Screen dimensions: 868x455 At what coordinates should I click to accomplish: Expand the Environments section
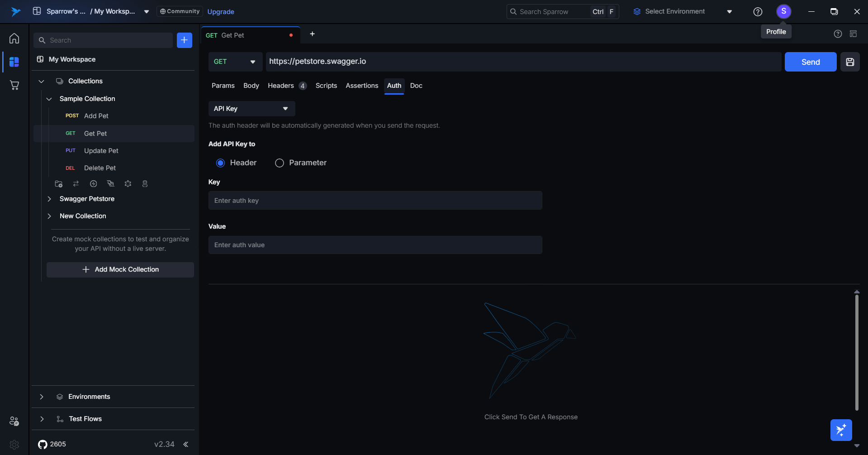click(x=42, y=397)
